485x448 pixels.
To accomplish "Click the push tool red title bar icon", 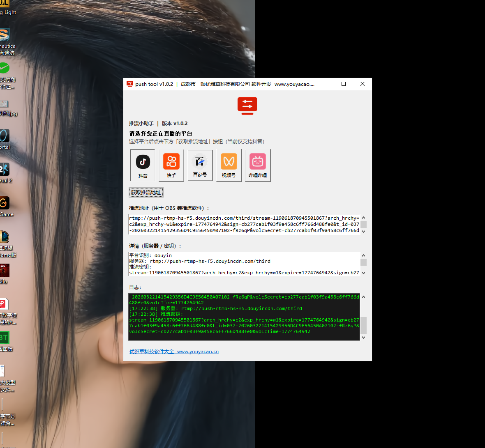I will (130, 84).
